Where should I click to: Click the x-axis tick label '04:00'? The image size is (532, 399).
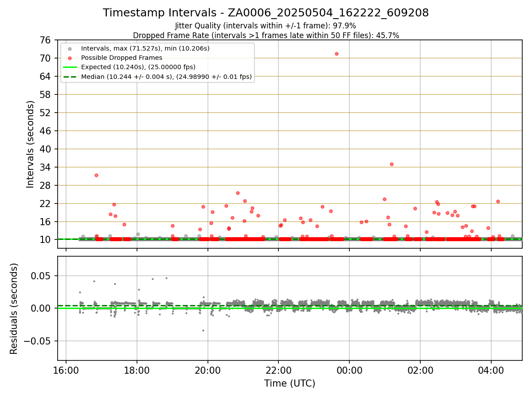(491, 370)
